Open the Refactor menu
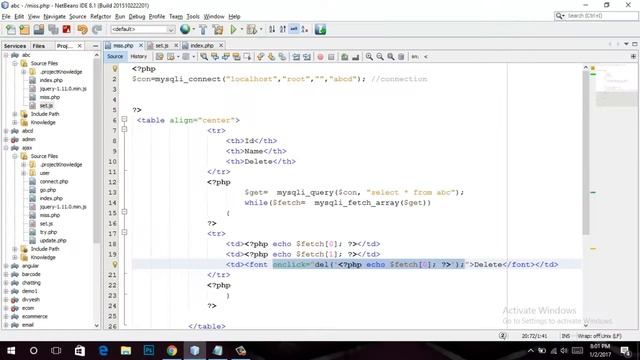 (x=100, y=16)
